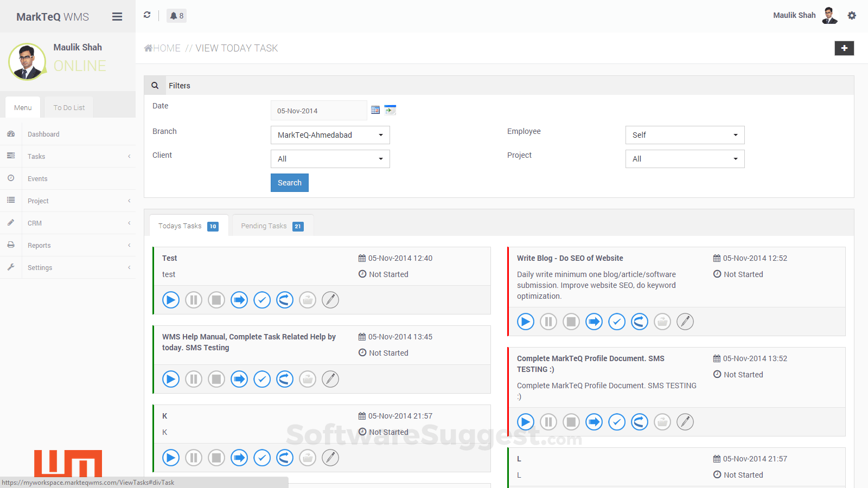The height and width of the screenshot is (488, 868).
Task: Forward the 'K' task with arrow icon
Action: coord(239,458)
